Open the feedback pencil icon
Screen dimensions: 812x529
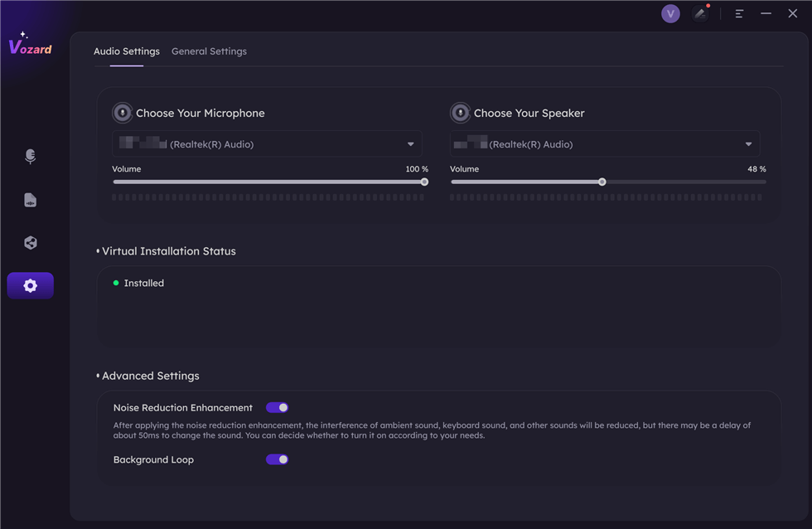(x=700, y=13)
